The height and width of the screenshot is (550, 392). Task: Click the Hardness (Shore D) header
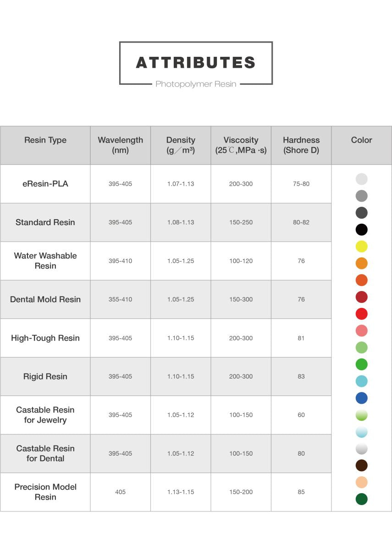click(301, 145)
